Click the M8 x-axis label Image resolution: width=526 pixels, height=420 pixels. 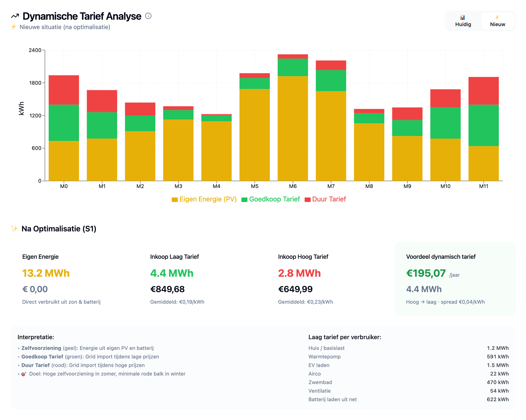pos(369,186)
